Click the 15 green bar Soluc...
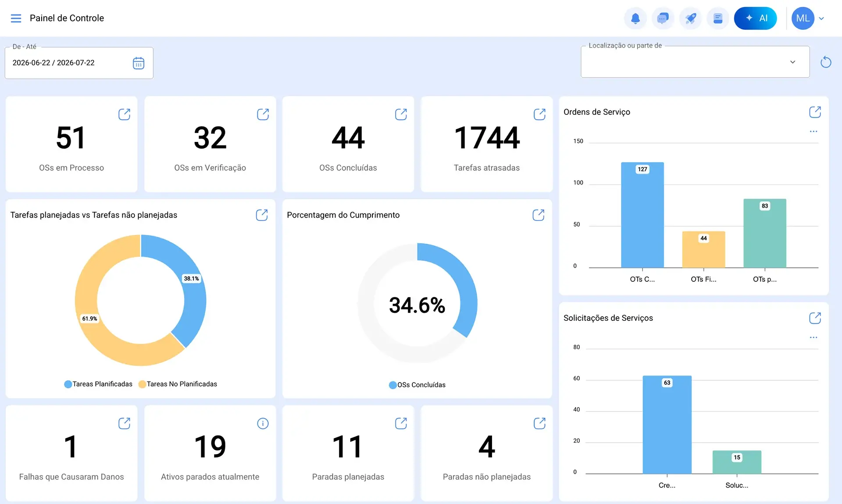 click(x=737, y=462)
